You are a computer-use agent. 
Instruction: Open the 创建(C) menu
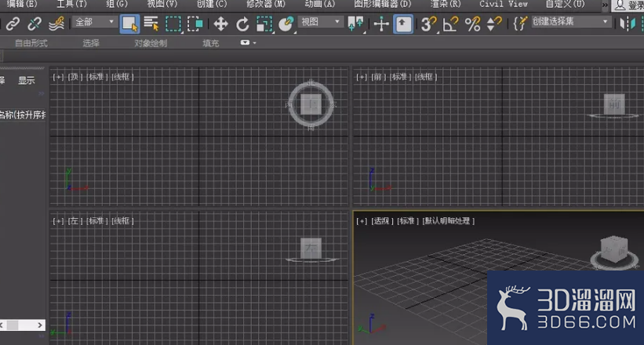click(x=212, y=4)
